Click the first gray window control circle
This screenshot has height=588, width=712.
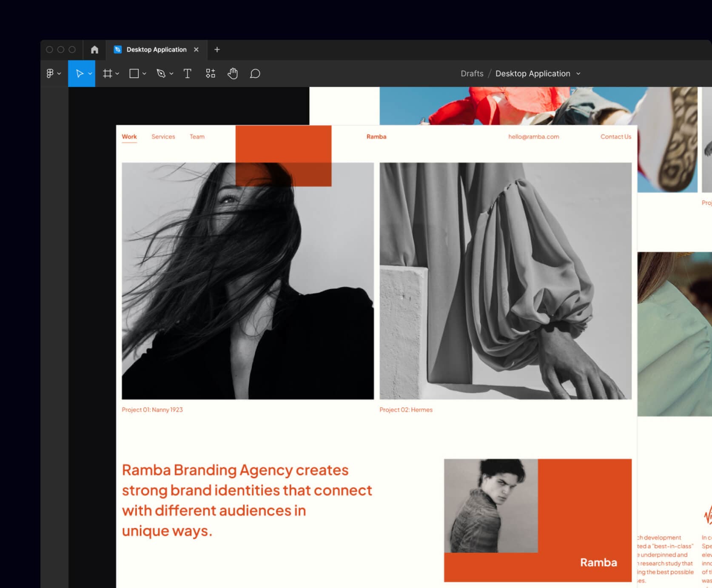[49, 50]
